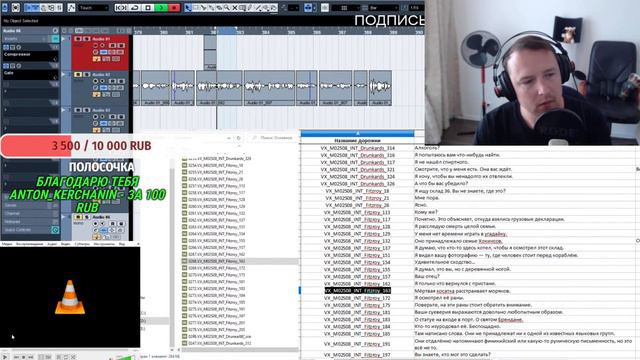The image size is (640, 360).
Task: Toggle the VLC playlist button
Action: tap(58, 357)
